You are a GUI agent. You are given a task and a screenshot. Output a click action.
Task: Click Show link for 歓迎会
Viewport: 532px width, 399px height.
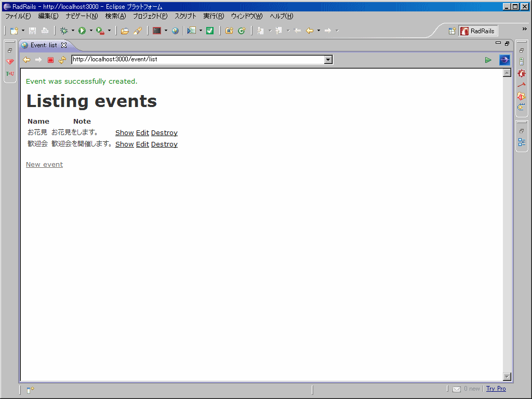pyautogui.click(x=125, y=144)
